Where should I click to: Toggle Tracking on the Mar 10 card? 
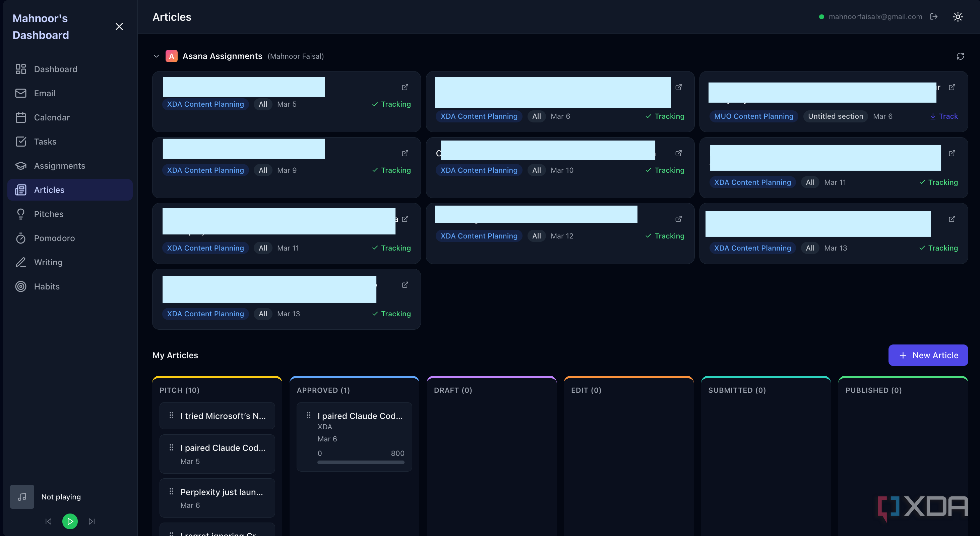665,170
